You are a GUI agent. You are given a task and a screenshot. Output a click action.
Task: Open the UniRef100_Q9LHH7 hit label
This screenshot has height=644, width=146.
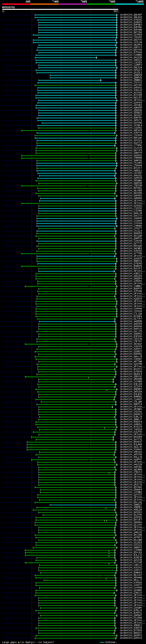pos(131,15)
